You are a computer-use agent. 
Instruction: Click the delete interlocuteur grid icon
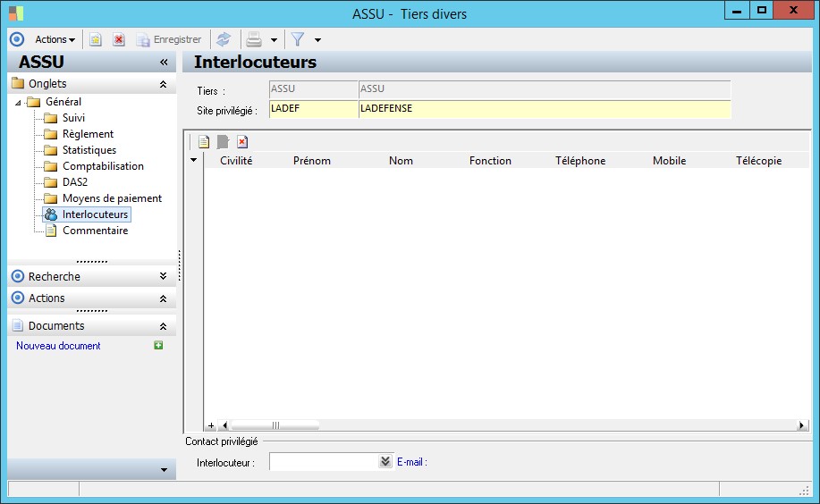(x=242, y=142)
